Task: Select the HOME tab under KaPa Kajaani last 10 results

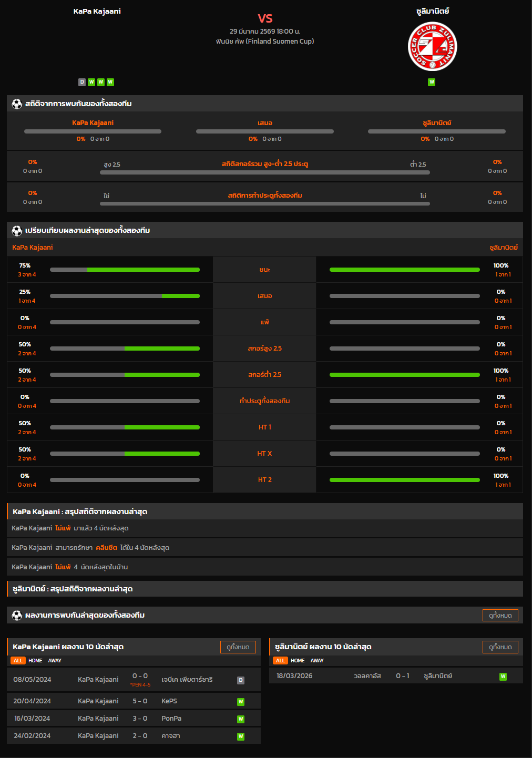Action: point(35,661)
